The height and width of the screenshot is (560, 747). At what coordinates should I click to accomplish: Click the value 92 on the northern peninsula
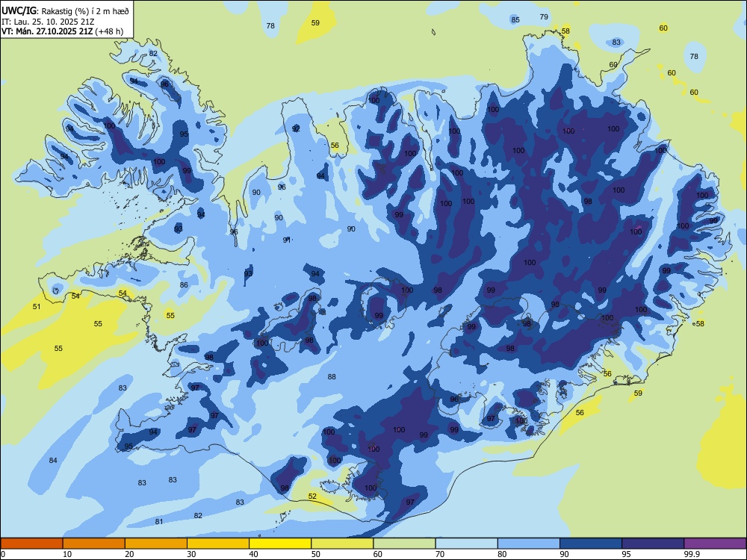296,129
